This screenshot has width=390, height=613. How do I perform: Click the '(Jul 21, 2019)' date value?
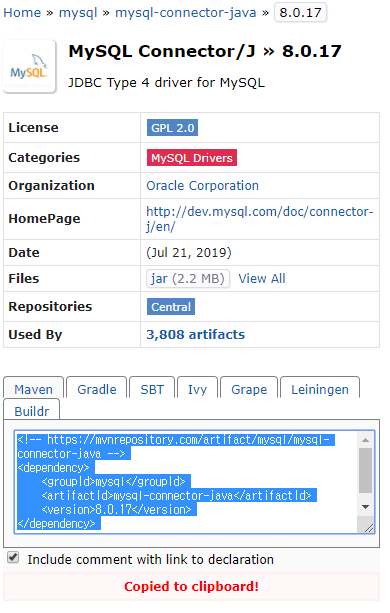pos(189,253)
